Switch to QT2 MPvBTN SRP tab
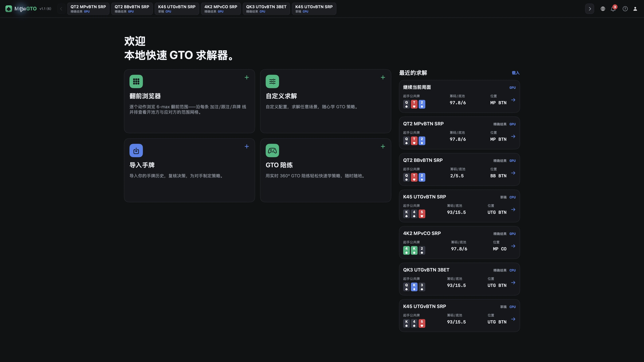Image resolution: width=644 pixels, height=362 pixels. [x=88, y=9]
